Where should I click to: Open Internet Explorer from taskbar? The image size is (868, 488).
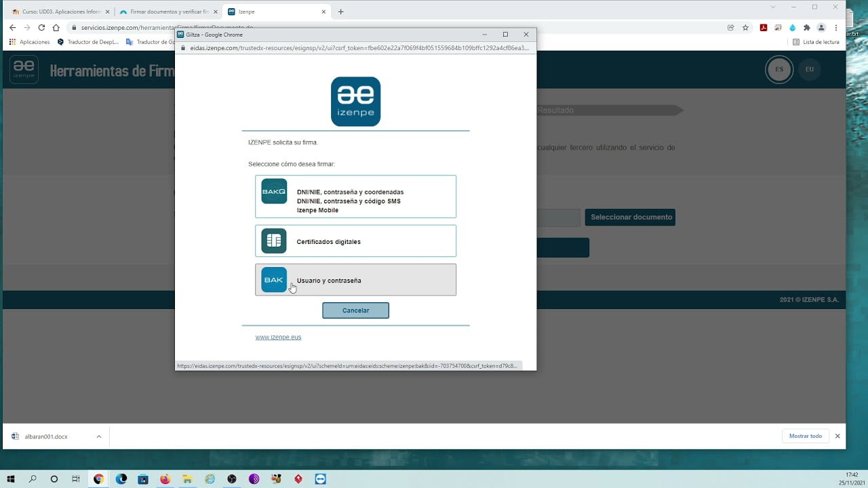point(210,479)
